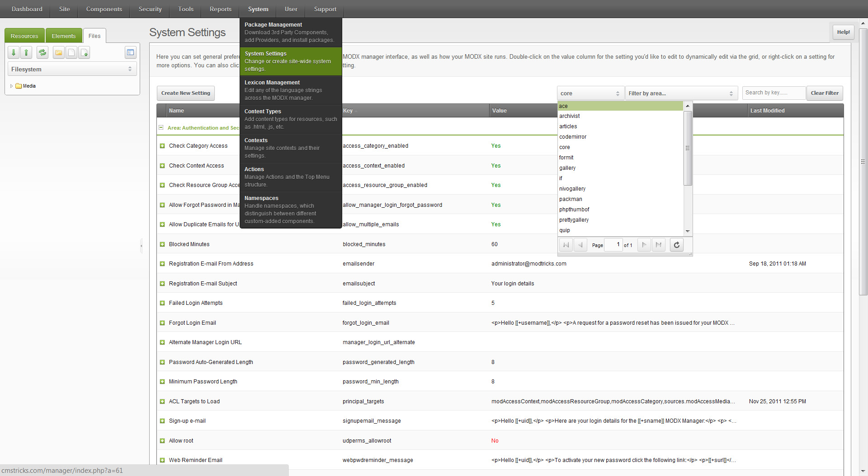Screen dimensions: 868x476
Task: Expand the ACL Targets to Load row
Action: coord(162,401)
